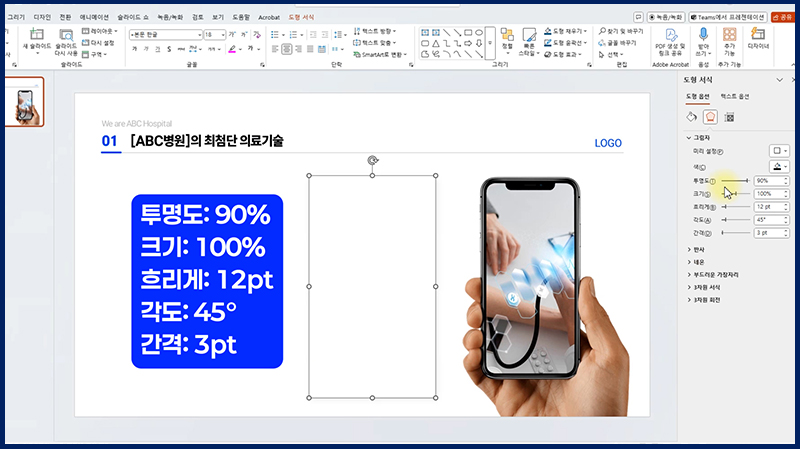Click the rotation handle above the selected shape

click(x=372, y=160)
